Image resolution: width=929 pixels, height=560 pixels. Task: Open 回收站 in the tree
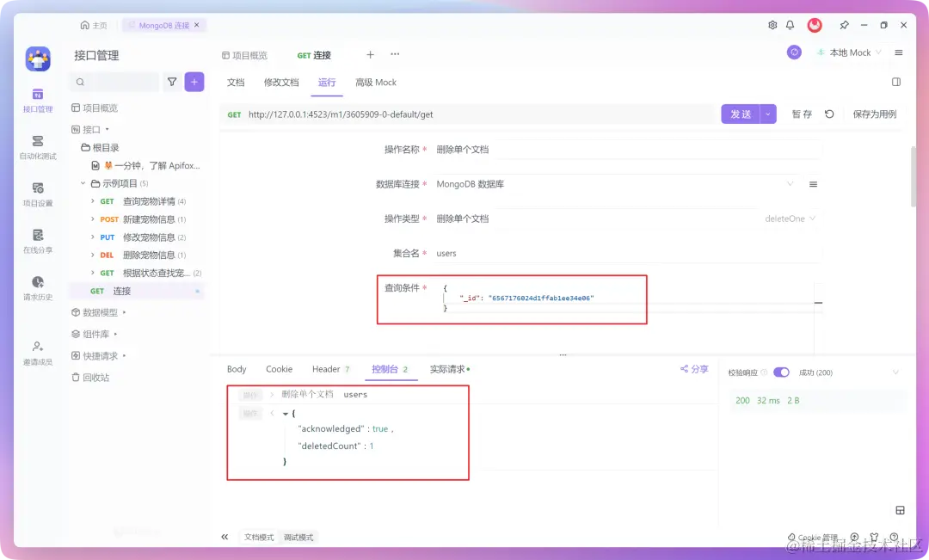(90, 378)
